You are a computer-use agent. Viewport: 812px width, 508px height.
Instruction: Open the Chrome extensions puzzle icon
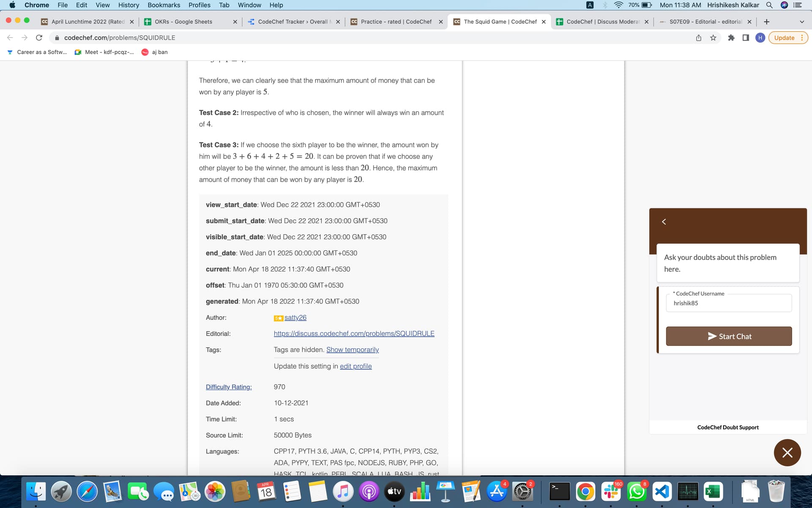[731, 38]
